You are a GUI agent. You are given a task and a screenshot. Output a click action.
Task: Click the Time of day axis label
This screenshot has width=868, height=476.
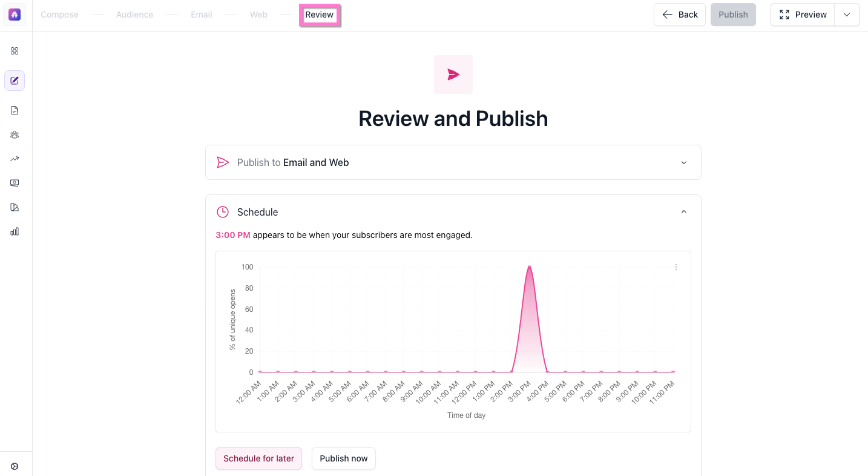[x=466, y=415]
